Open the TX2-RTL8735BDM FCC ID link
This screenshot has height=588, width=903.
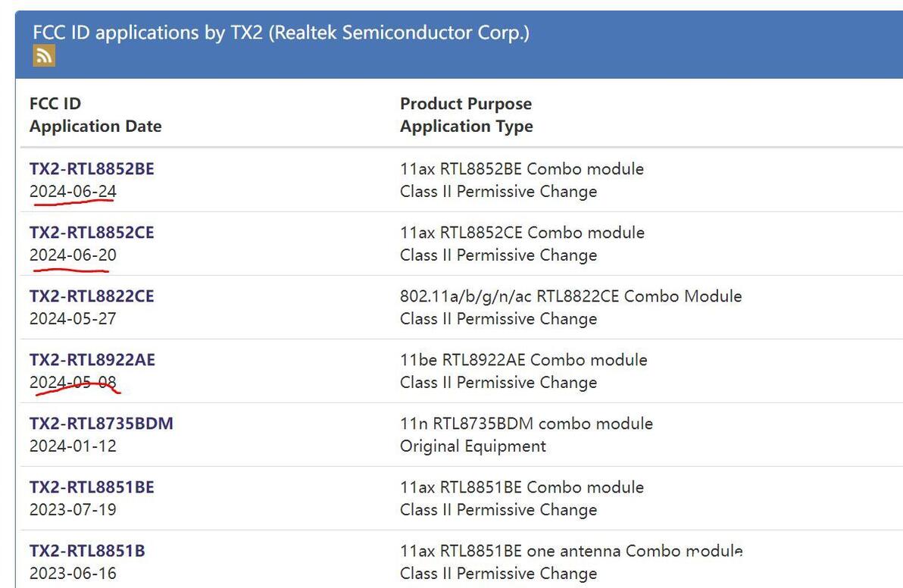102,424
